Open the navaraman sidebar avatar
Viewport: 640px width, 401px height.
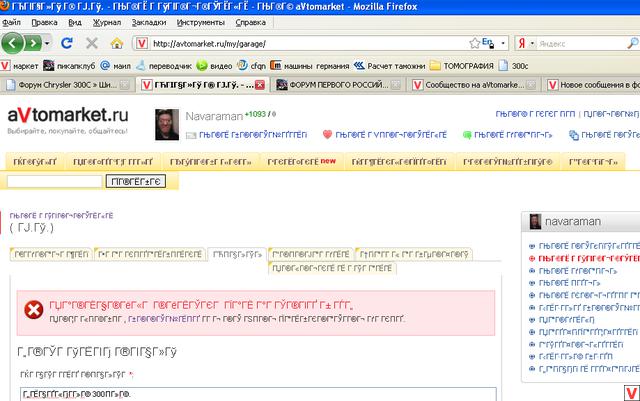(x=535, y=221)
